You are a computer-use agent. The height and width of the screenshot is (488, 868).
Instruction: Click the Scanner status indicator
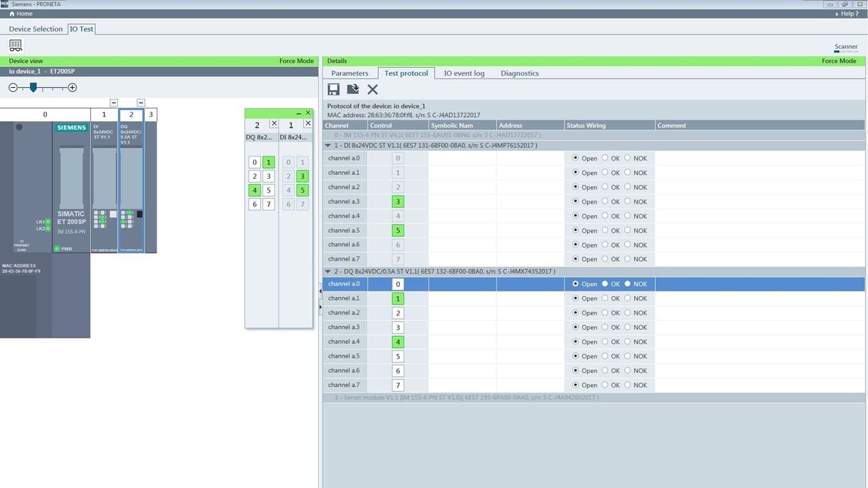(x=846, y=48)
